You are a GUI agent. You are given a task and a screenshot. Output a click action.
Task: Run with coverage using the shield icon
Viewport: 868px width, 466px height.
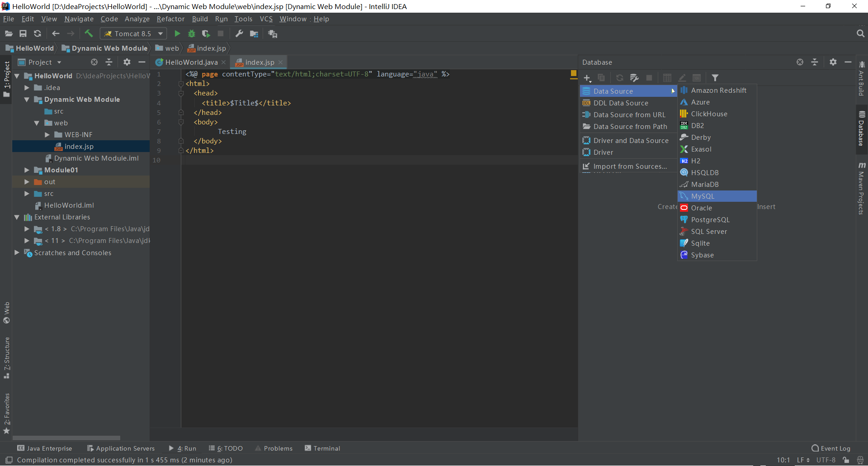(206, 33)
